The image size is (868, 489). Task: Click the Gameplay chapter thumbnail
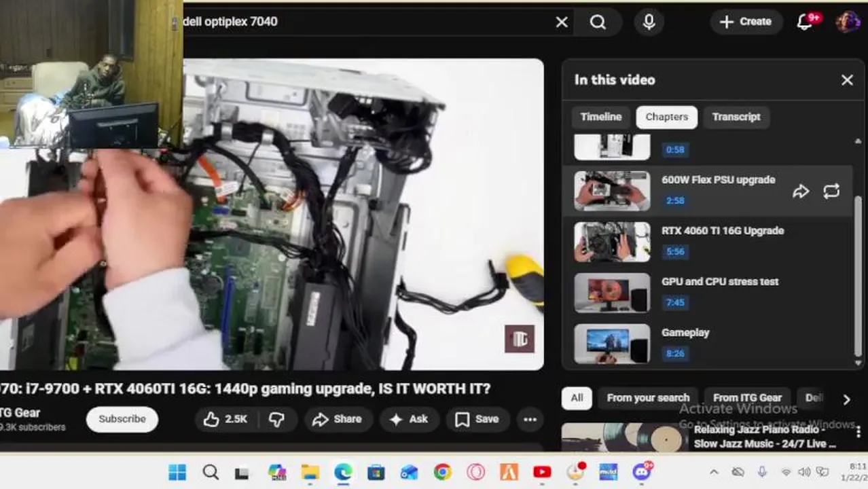tap(612, 344)
